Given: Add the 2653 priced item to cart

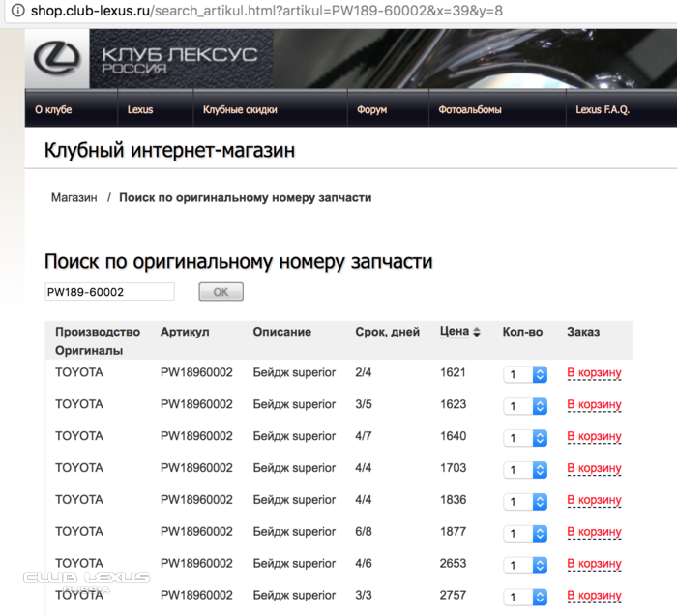Looking at the screenshot, I should (x=594, y=564).
